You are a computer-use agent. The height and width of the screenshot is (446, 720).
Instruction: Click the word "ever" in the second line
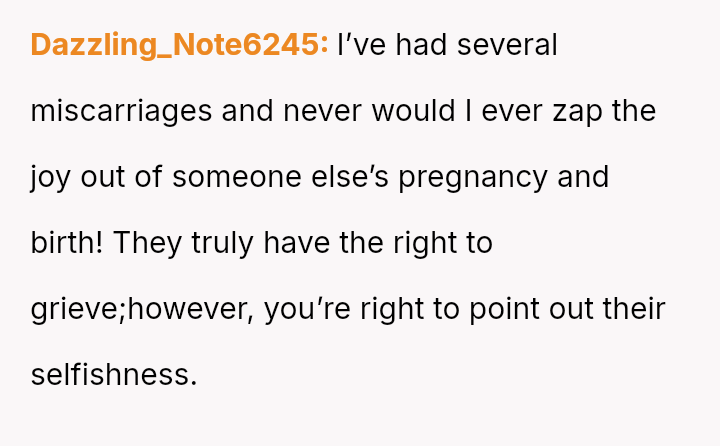tap(510, 111)
